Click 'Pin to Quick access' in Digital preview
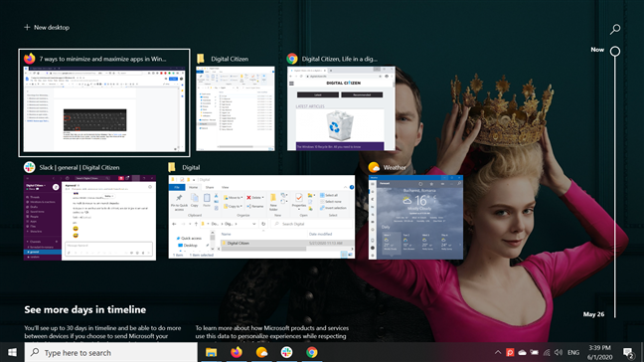The height and width of the screenshot is (362, 644). pos(179,203)
